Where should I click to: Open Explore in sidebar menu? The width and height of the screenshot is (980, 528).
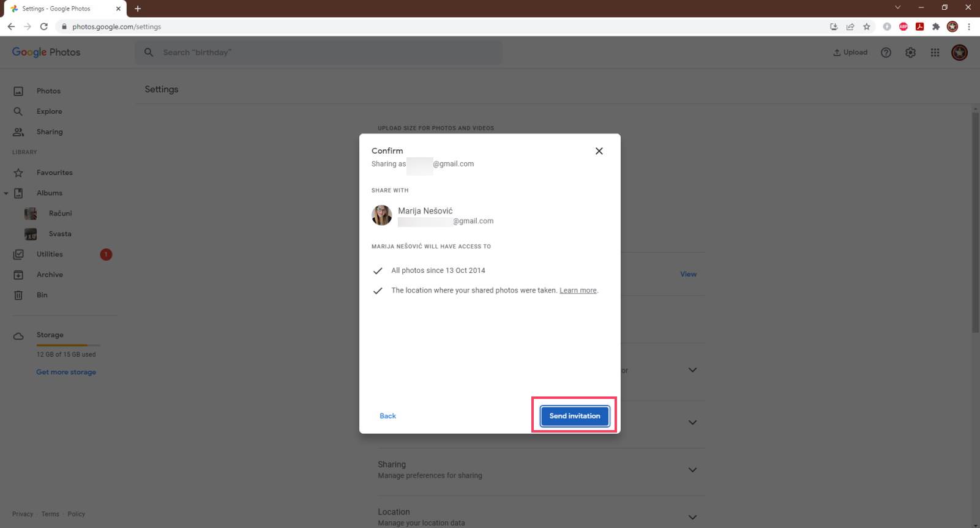click(49, 111)
